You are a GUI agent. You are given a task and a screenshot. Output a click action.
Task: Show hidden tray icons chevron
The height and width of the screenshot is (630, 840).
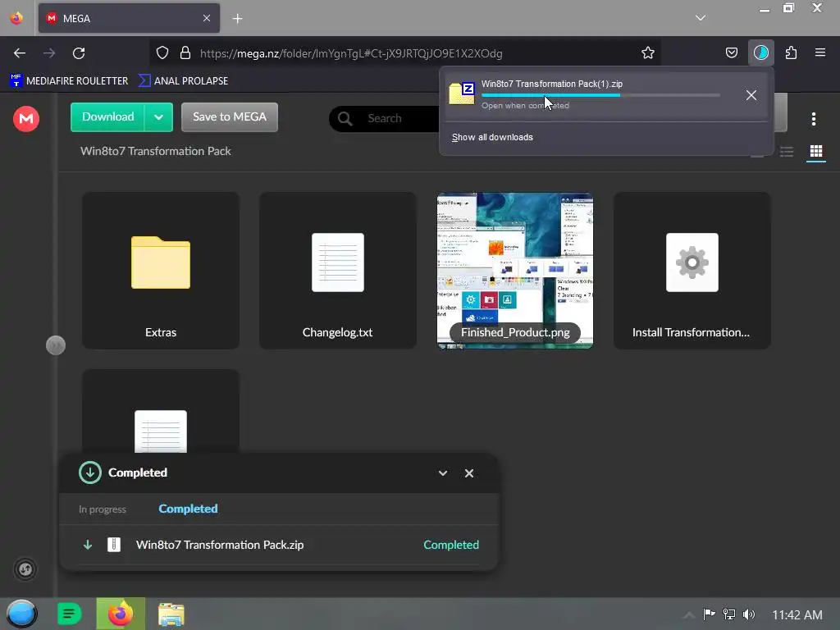[689, 615]
